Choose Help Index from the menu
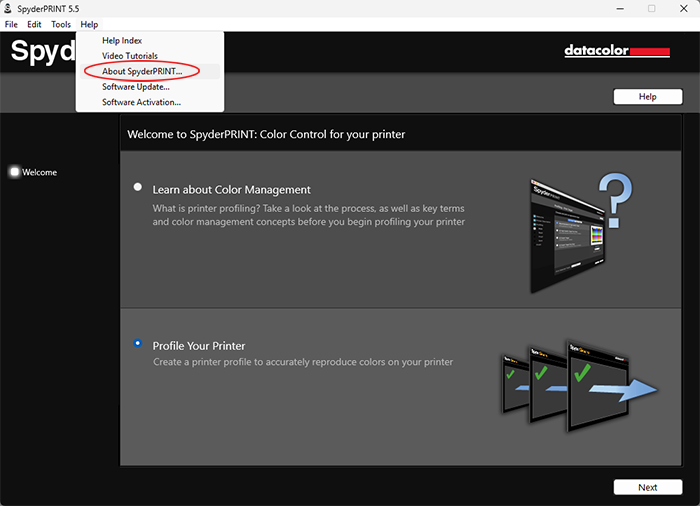The image size is (700, 506). point(122,40)
